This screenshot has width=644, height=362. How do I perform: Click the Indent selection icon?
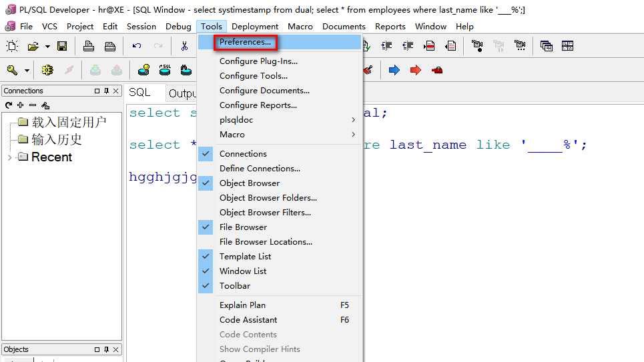click(386, 45)
